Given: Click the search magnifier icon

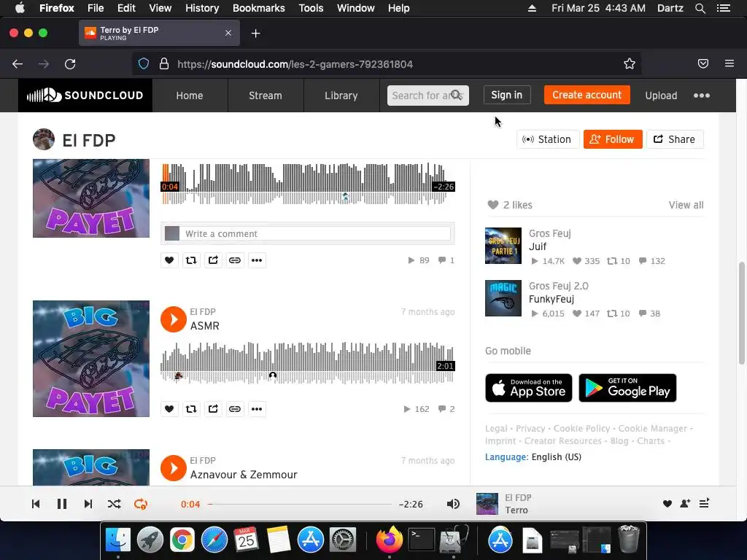Looking at the screenshot, I should (457, 96).
